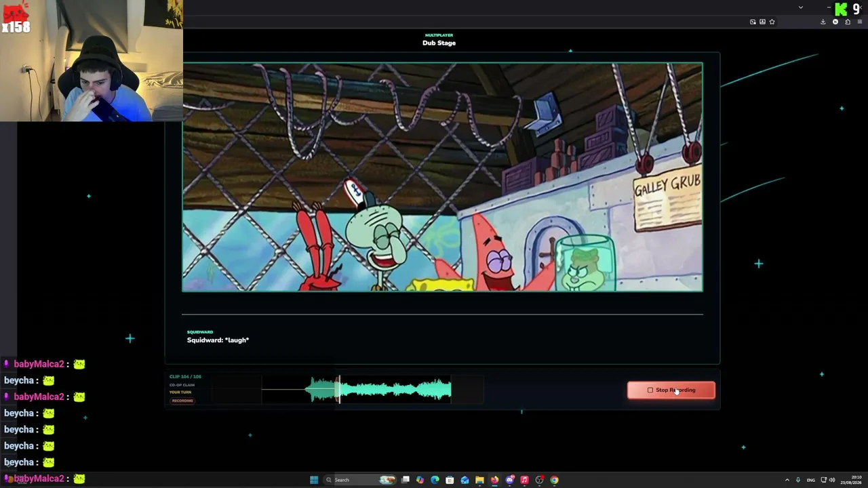This screenshot has width=868, height=488.
Task: Open the Windows Start menu
Action: click(x=314, y=480)
